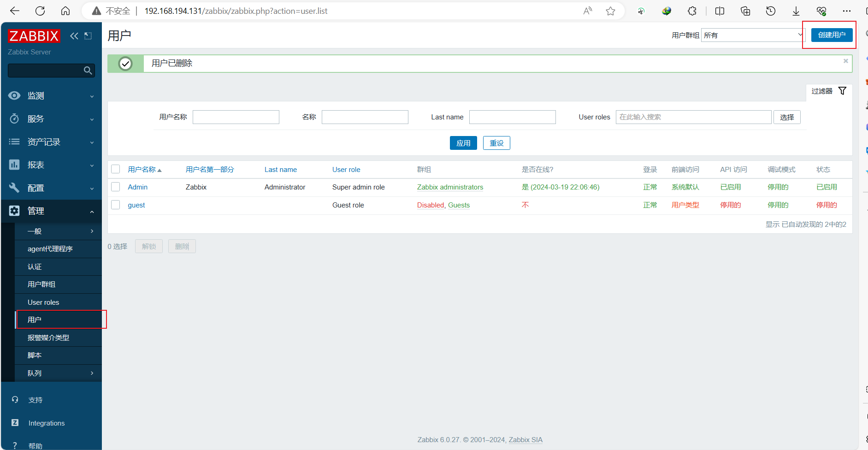
Task: Refresh the browser page
Action: (40, 11)
